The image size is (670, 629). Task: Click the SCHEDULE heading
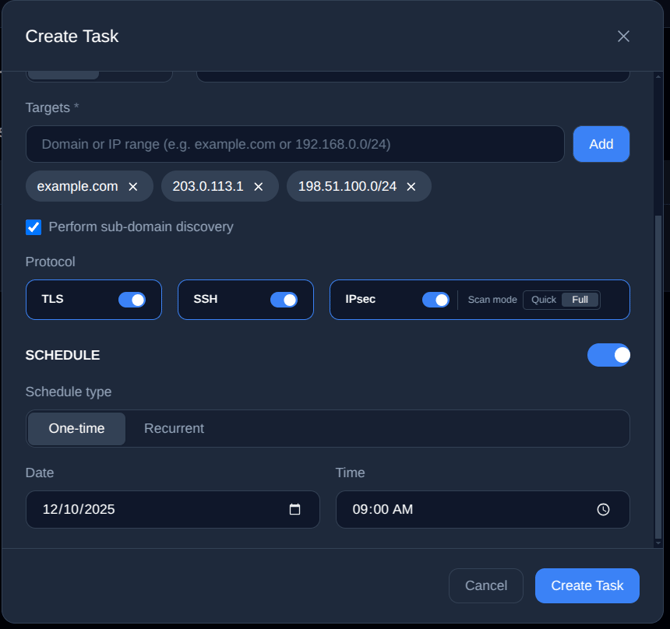pos(62,355)
